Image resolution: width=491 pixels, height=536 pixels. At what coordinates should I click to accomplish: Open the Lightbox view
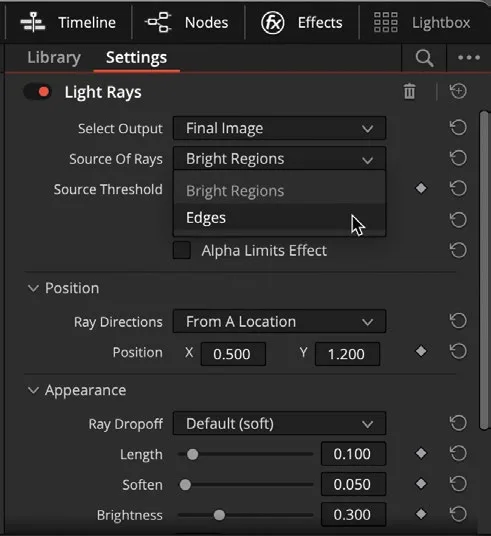[422, 23]
